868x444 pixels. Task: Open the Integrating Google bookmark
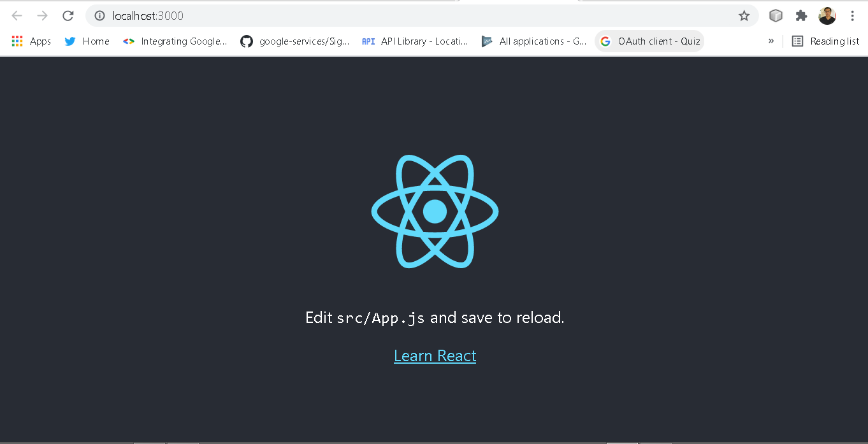point(175,41)
